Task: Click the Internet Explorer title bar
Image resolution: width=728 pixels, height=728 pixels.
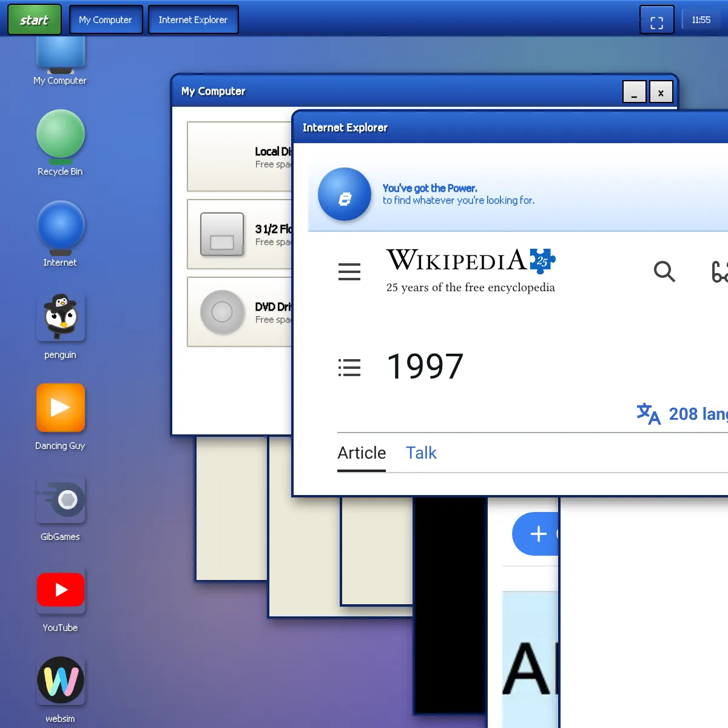Action: [511, 127]
